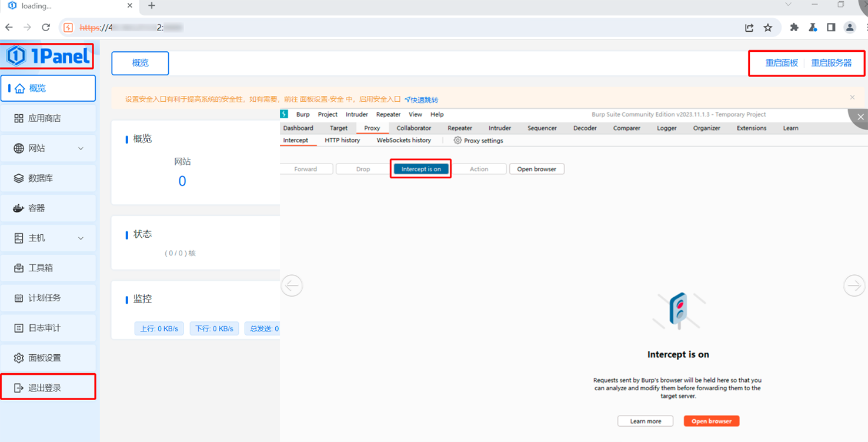Open the Comparer tab

pyautogui.click(x=627, y=128)
